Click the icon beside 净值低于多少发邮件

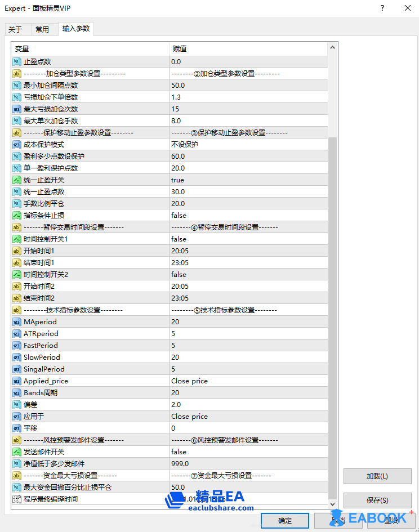click(x=17, y=464)
